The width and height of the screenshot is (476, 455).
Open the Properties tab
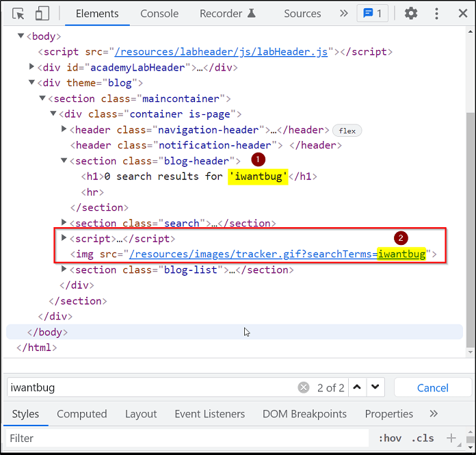click(x=389, y=414)
